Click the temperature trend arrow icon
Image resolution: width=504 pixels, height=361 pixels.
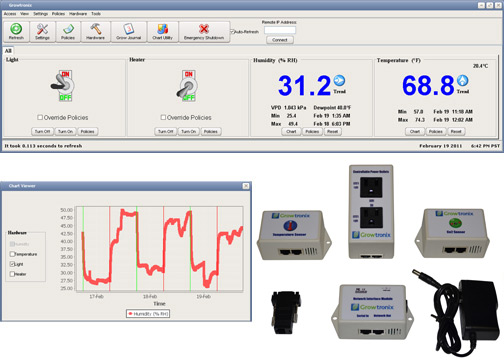(x=462, y=80)
